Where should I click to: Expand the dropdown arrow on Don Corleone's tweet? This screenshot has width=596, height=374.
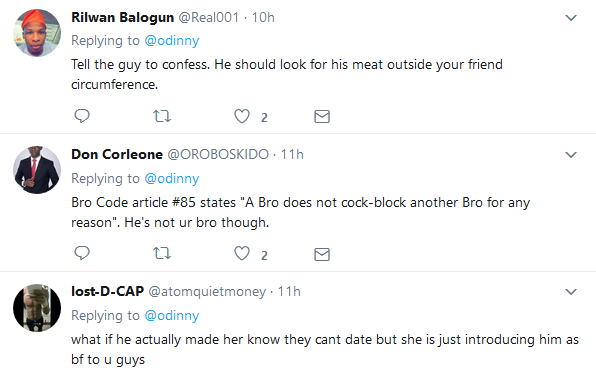pos(571,155)
